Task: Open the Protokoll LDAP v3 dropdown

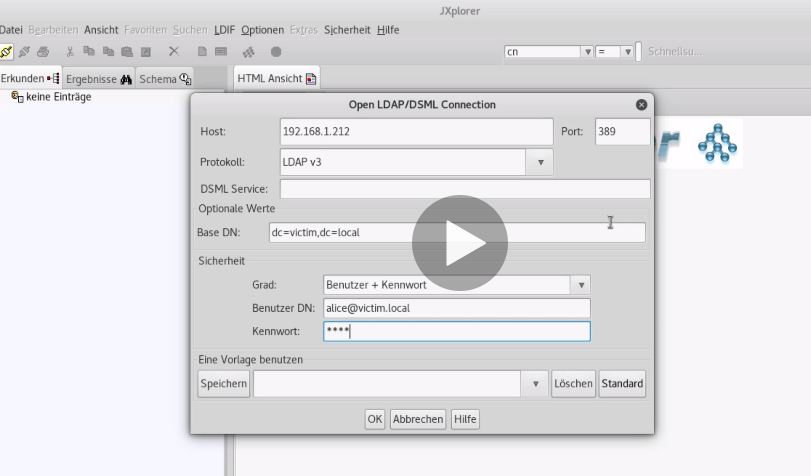Action: pyautogui.click(x=540, y=161)
